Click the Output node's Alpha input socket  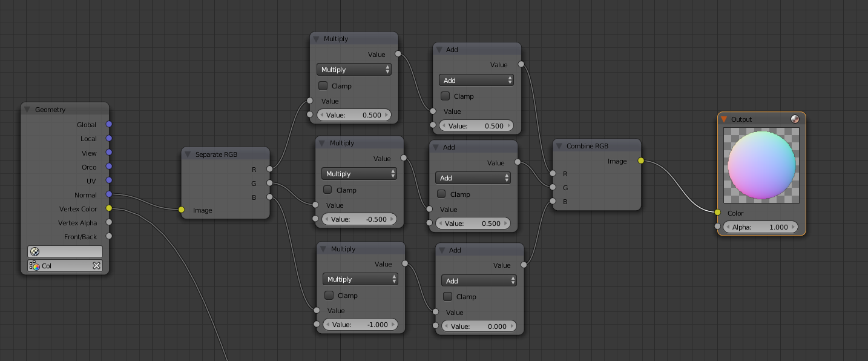[717, 227]
